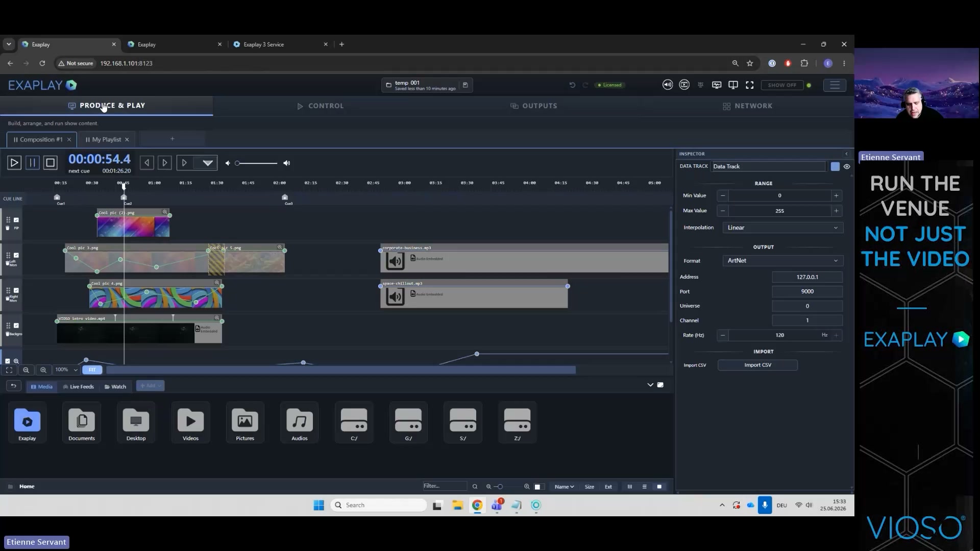Toggle the data track checkbox at bottom
Image resolution: width=980 pixels, height=551 pixels.
point(8,361)
